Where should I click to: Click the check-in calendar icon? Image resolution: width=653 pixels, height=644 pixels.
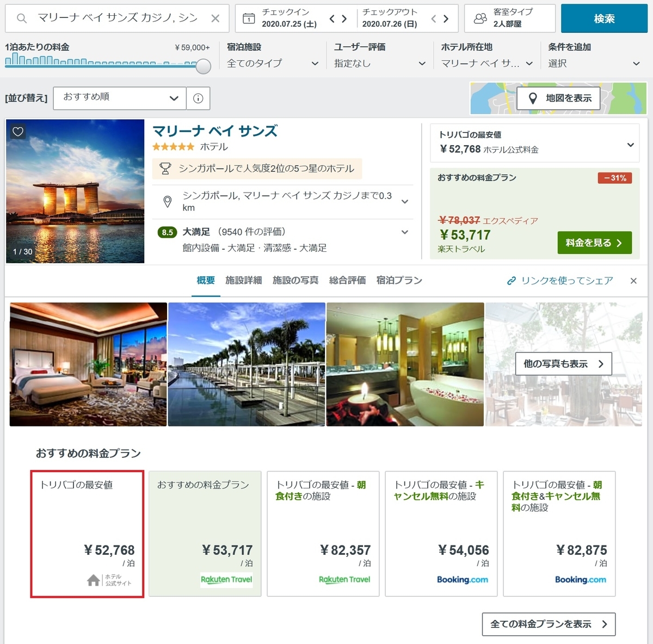click(249, 18)
